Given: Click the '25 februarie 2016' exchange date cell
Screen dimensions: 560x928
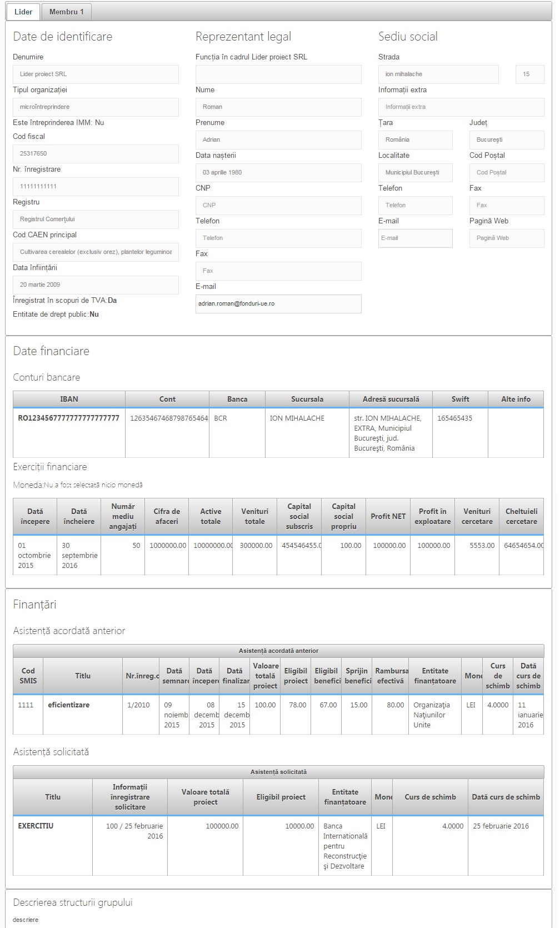Looking at the screenshot, I should tap(506, 846).
